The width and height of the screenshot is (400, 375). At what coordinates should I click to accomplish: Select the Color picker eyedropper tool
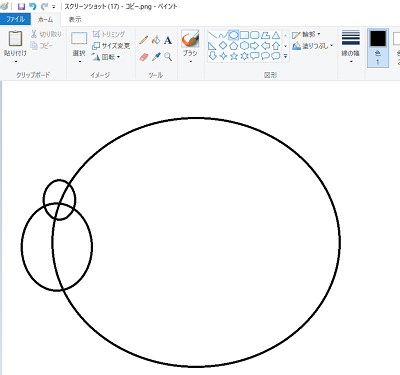[156, 57]
